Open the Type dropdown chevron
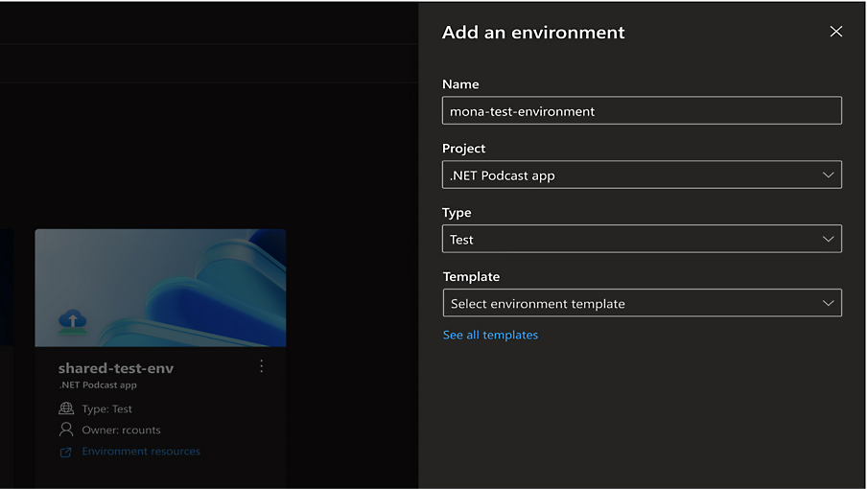The image size is (868, 489). pos(829,240)
